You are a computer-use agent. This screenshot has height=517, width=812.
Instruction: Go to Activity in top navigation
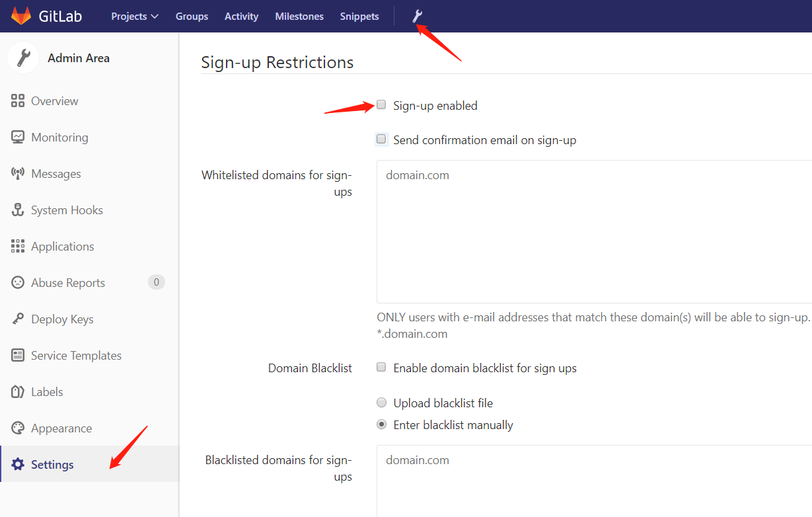click(241, 17)
